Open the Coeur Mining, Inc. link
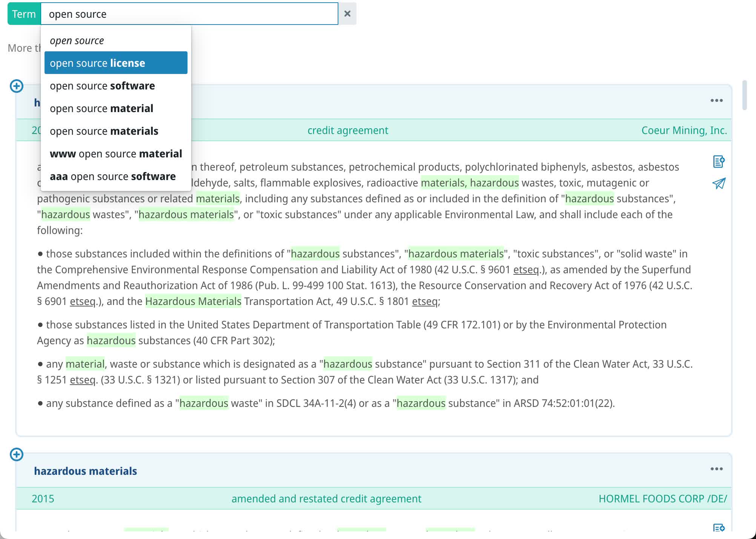The image size is (756, 539). pyautogui.click(x=684, y=130)
